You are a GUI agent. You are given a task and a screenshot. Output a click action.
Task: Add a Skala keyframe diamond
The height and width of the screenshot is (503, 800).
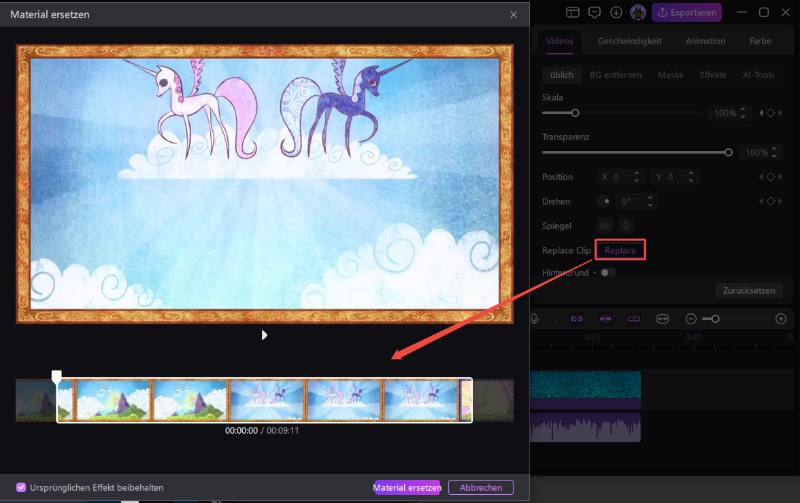tap(770, 113)
